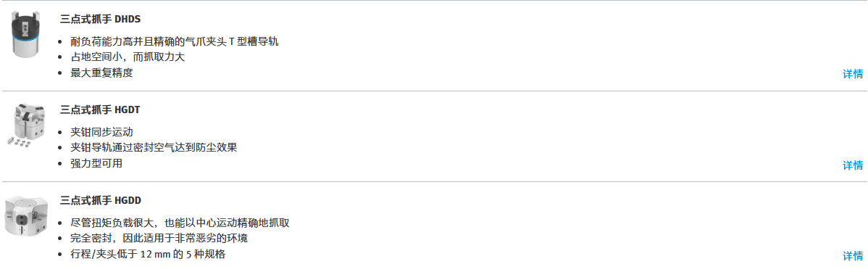Open the 三点式抓手 DHDS heading
This screenshot has height=272, width=868.
[x=100, y=19]
